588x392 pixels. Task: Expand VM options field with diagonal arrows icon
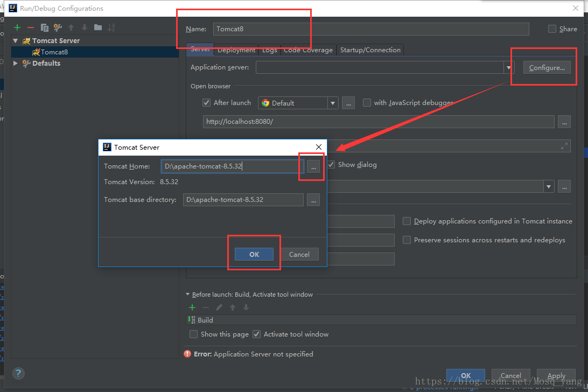click(564, 146)
